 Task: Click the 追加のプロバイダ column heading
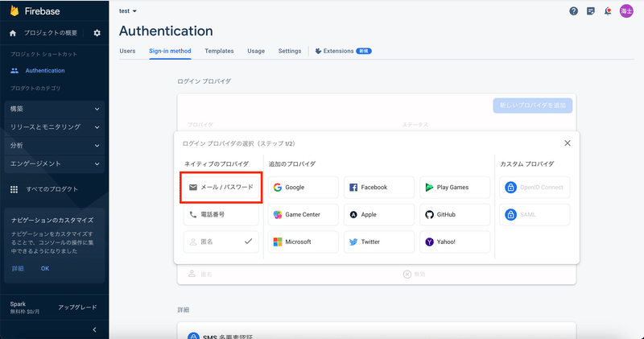[x=292, y=164]
